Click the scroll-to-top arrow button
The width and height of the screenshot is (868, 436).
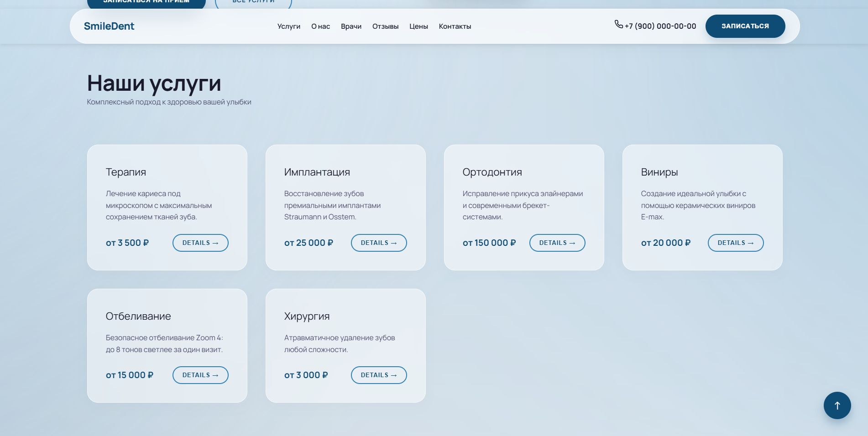click(x=837, y=405)
